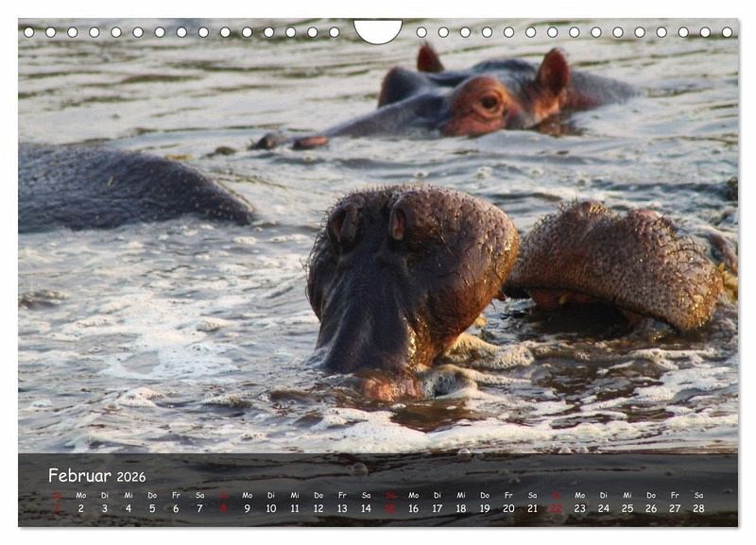Select Wednesday, February 18

461,508
